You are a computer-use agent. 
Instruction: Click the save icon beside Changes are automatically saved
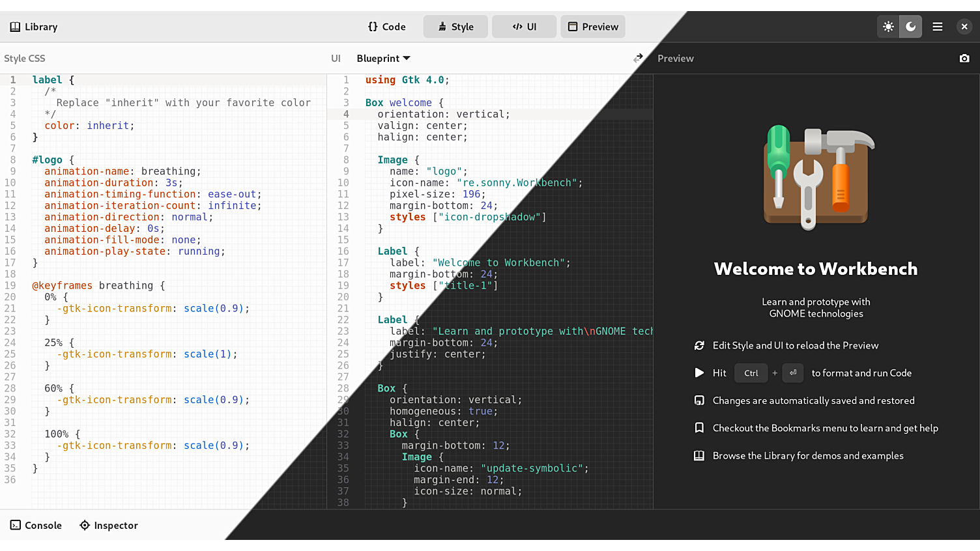point(699,401)
